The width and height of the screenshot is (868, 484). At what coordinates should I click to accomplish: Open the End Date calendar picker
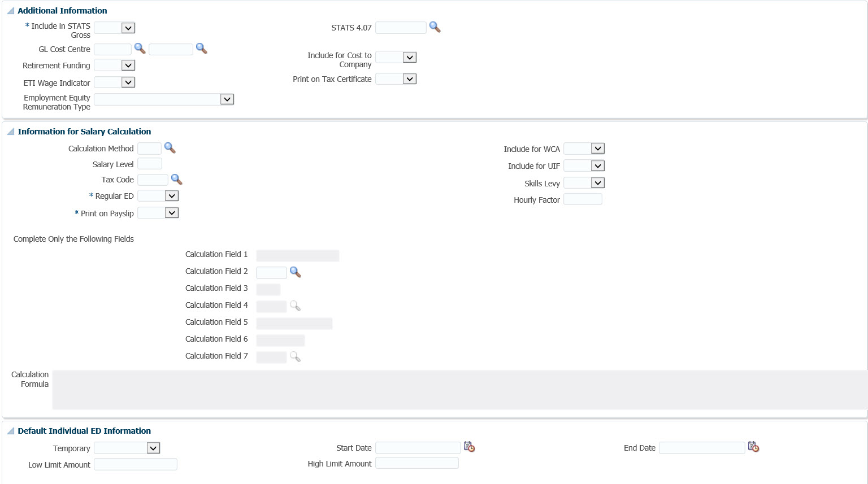(x=753, y=447)
